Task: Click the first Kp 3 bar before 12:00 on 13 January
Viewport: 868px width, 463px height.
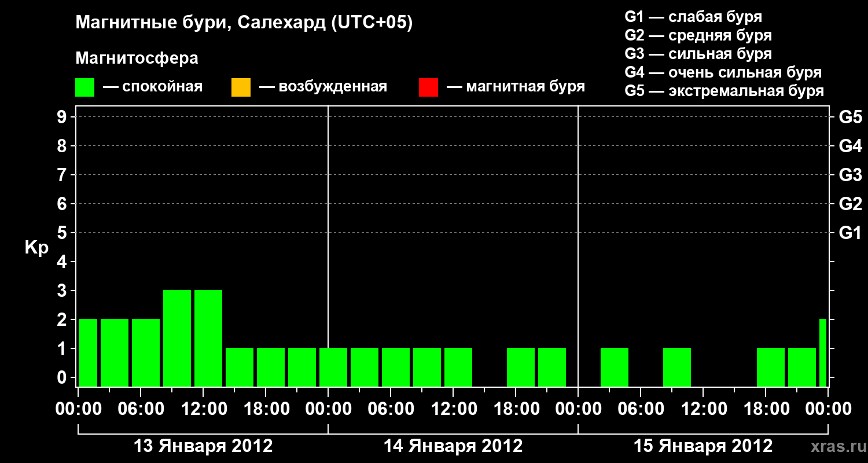Action: 177,338
